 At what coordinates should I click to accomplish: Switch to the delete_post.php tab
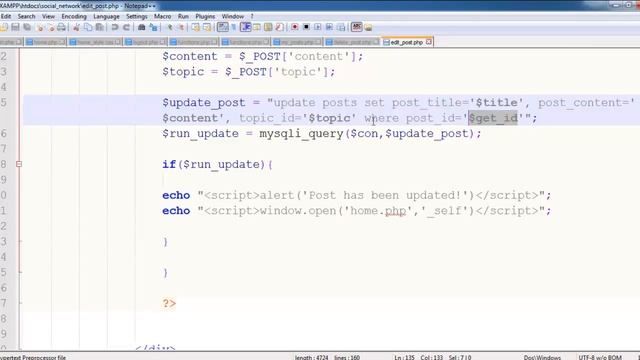(x=353, y=42)
